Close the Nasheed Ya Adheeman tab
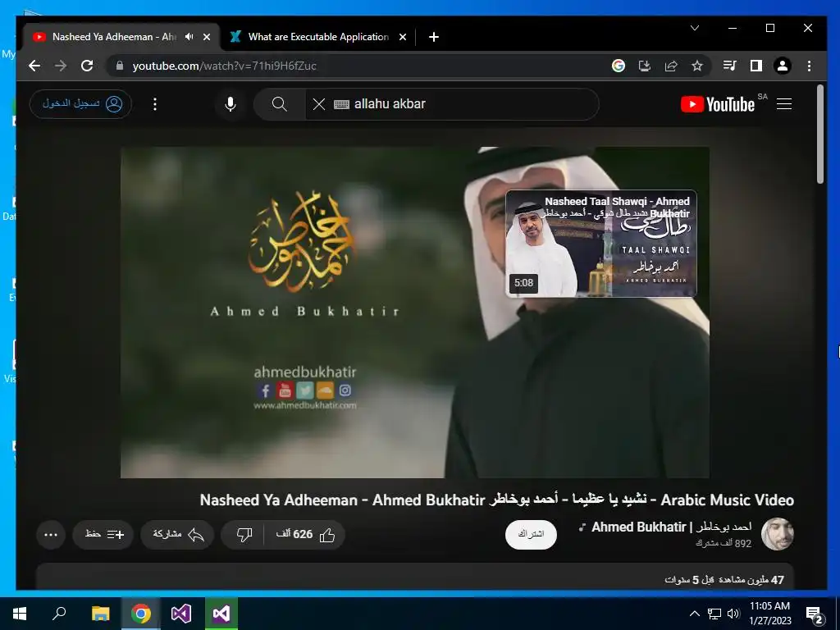The width and height of the screenshot is (840, 630). 207,37
